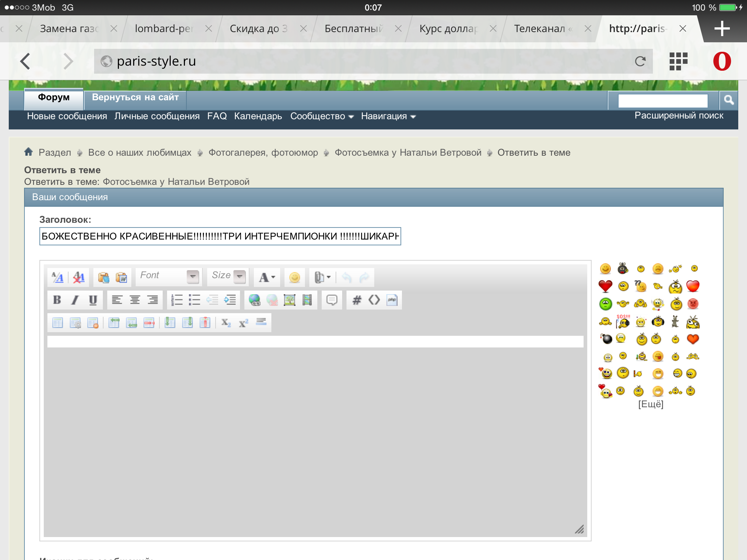The image size is (747, 560).
Task: Insert an unordered bullet list
Action: point(194,300)
